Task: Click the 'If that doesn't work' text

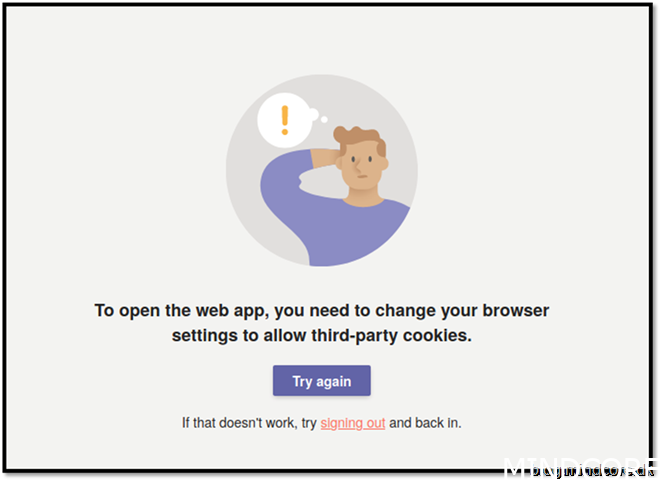Action: click(239, 423)
